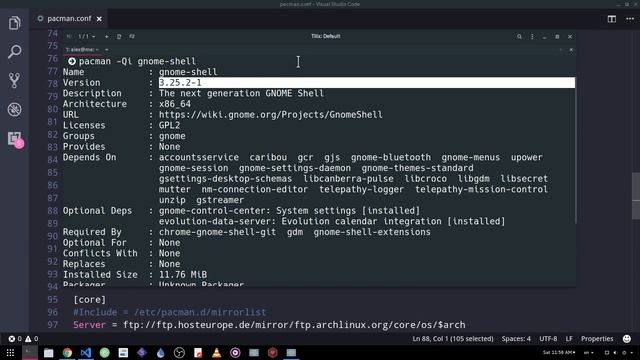The image size is (640, 360).
Task: Switch to the terminal app in the taskbar
Action: tap(30, 352)
